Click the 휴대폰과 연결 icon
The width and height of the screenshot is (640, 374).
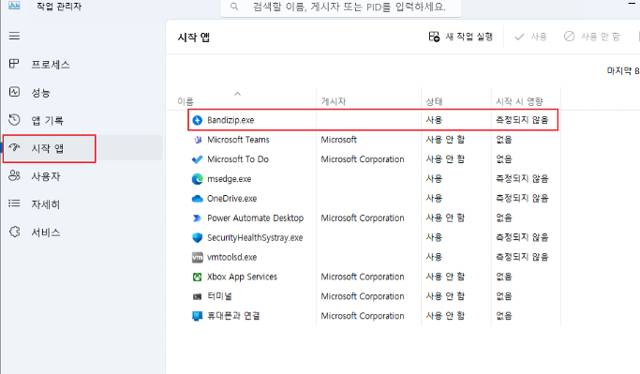click(197, 316)
